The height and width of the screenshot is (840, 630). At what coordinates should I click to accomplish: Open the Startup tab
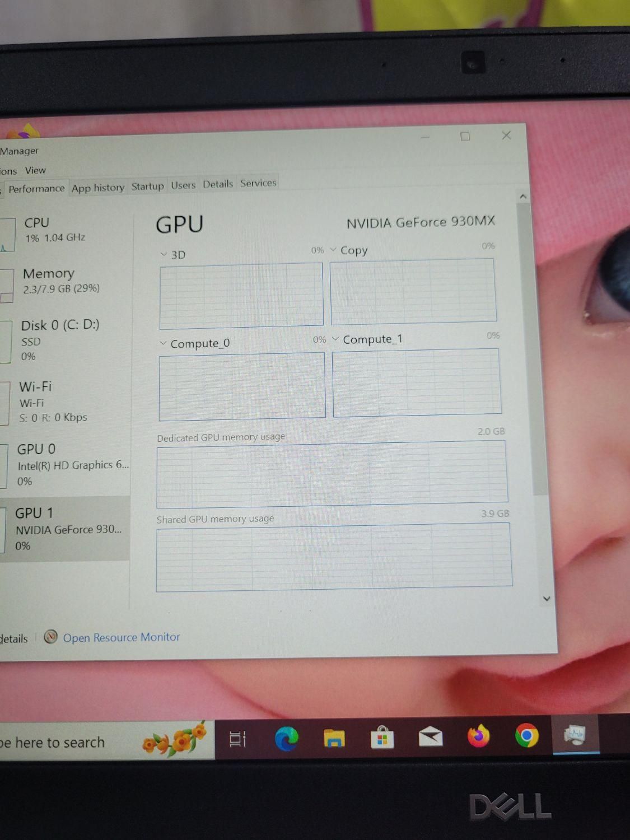pyautogui.click(x=148, y=186)
